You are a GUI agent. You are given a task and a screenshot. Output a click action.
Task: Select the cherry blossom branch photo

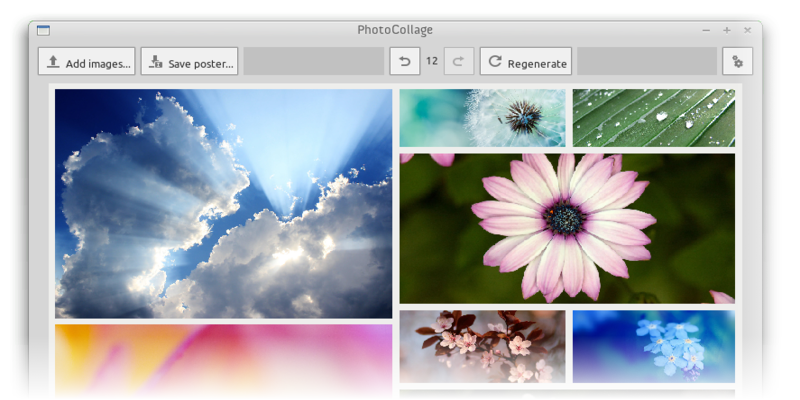click(482, 346)
